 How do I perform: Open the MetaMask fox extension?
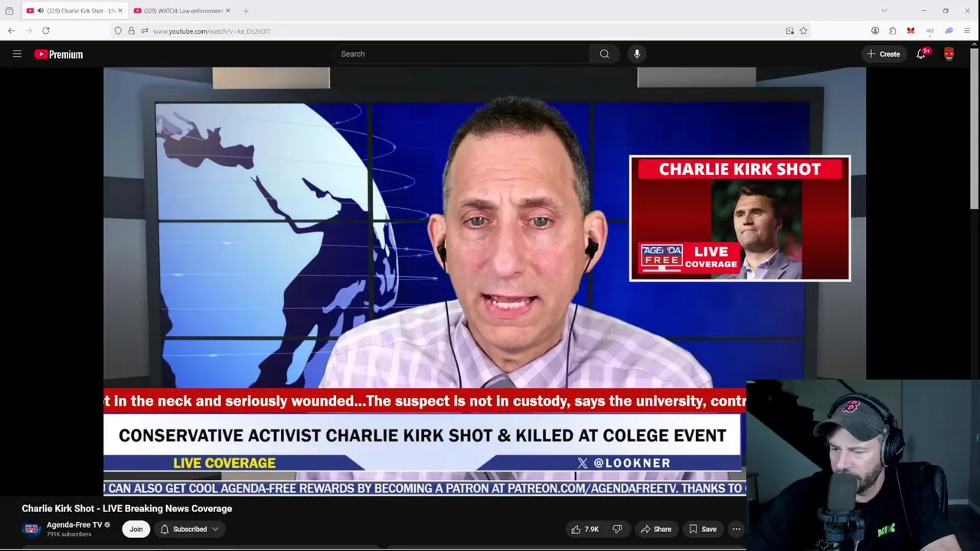point(910,31)
